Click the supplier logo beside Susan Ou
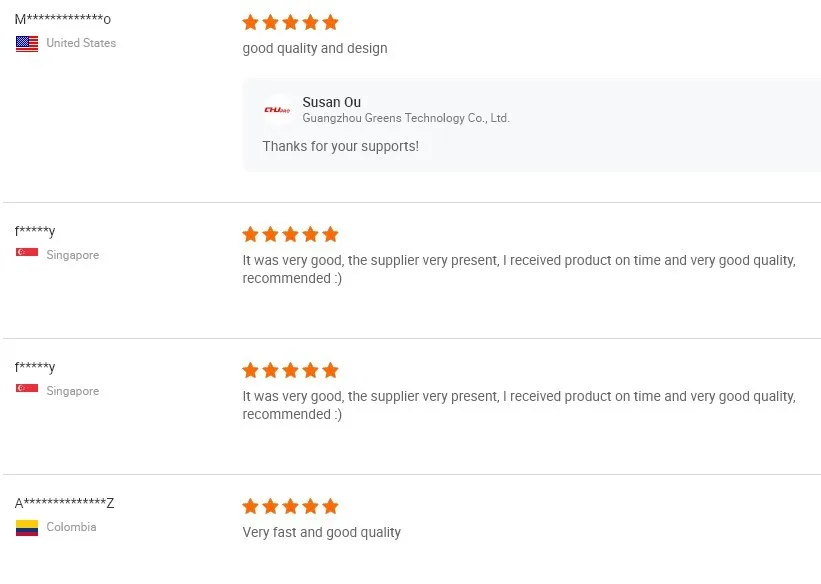This screenshot has height=584, width=821. click(x=276, y=110)
